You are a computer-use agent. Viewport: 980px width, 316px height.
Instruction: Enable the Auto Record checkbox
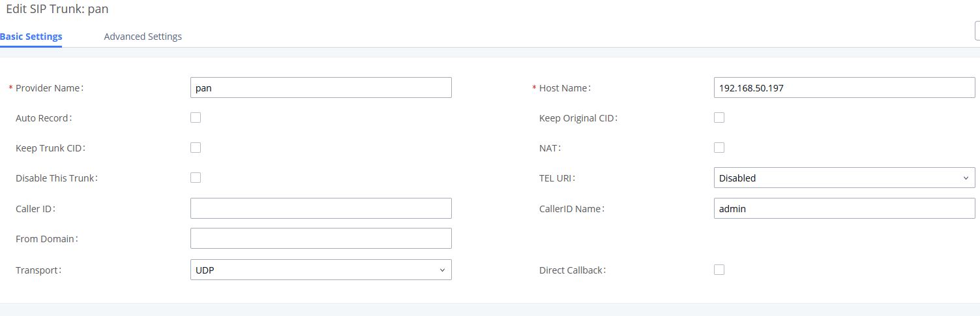pyautogui.click(x=196, y=118)
